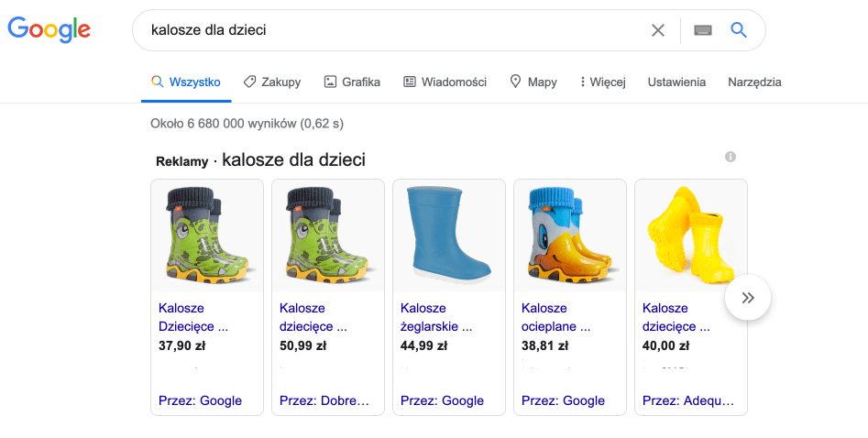Viewport: 868px width, 438px height.
Task: Click the blue magnifier search icon
Action: (x=739, y=30)
